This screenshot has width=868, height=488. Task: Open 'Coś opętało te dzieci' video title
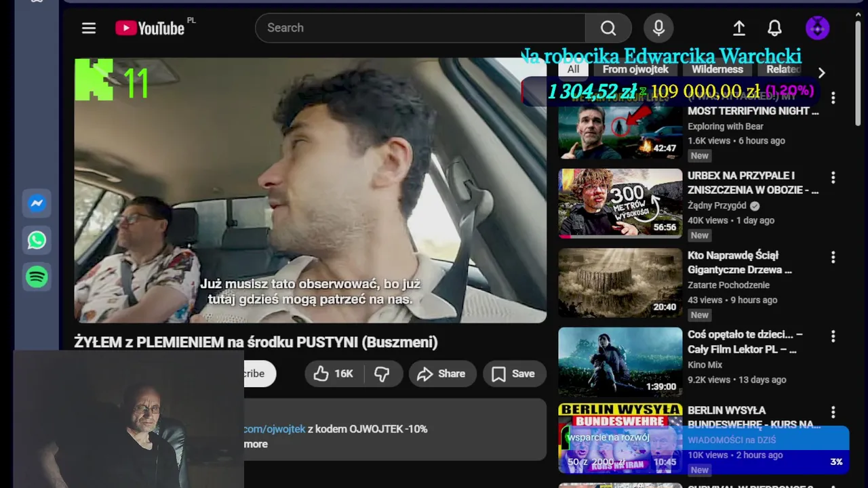click(745, 342)
